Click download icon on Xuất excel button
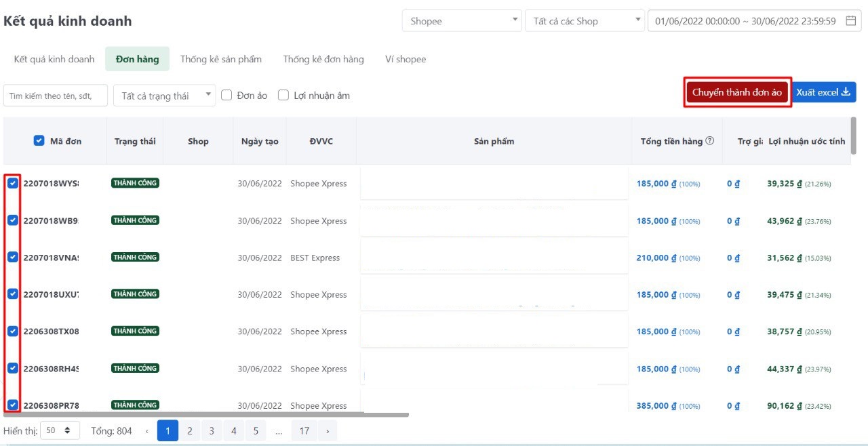 tap(846, 92)
